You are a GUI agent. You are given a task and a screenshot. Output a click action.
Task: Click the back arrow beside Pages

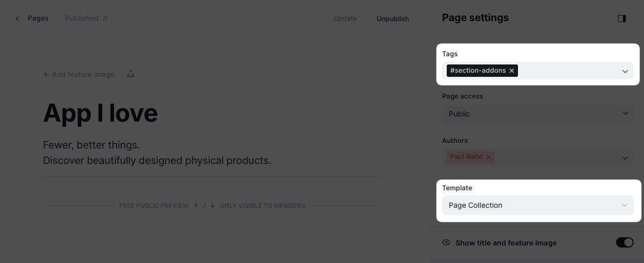[17, 19]
